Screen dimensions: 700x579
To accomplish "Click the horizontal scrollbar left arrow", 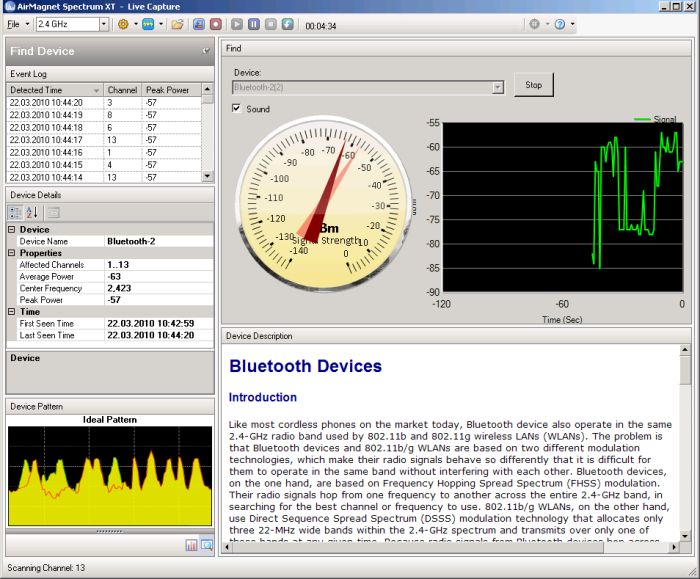I will (228, 547).
